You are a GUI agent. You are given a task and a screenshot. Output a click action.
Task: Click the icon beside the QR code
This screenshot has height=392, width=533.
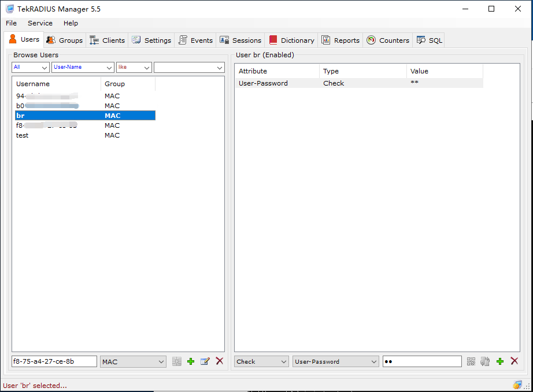coord(485,361)
